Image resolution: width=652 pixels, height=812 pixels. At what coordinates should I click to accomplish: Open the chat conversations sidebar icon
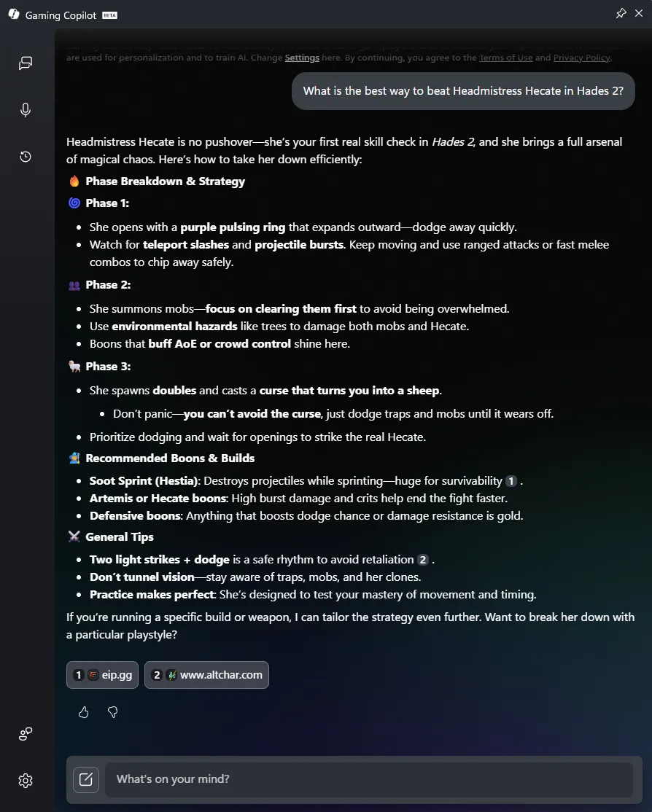[26, 63]
